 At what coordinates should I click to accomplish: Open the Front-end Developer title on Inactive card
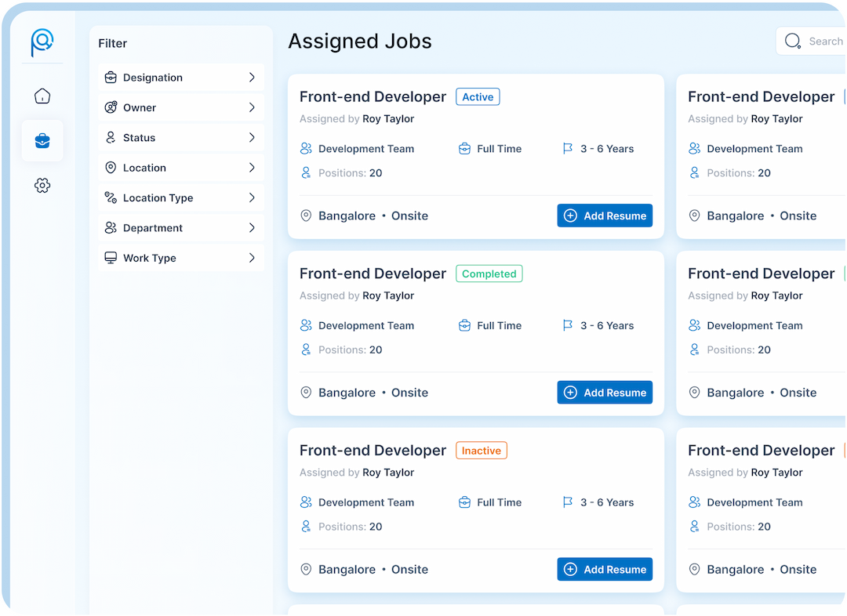click(x=373, y=451)
